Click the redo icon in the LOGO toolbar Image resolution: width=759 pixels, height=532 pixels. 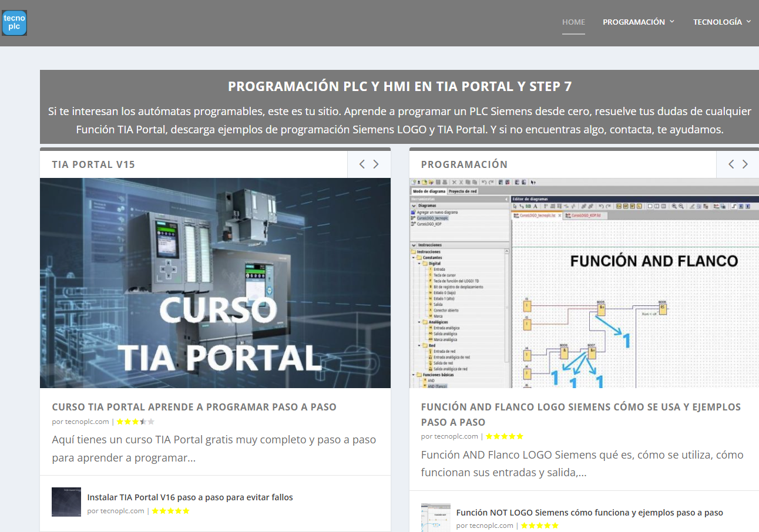491,183
